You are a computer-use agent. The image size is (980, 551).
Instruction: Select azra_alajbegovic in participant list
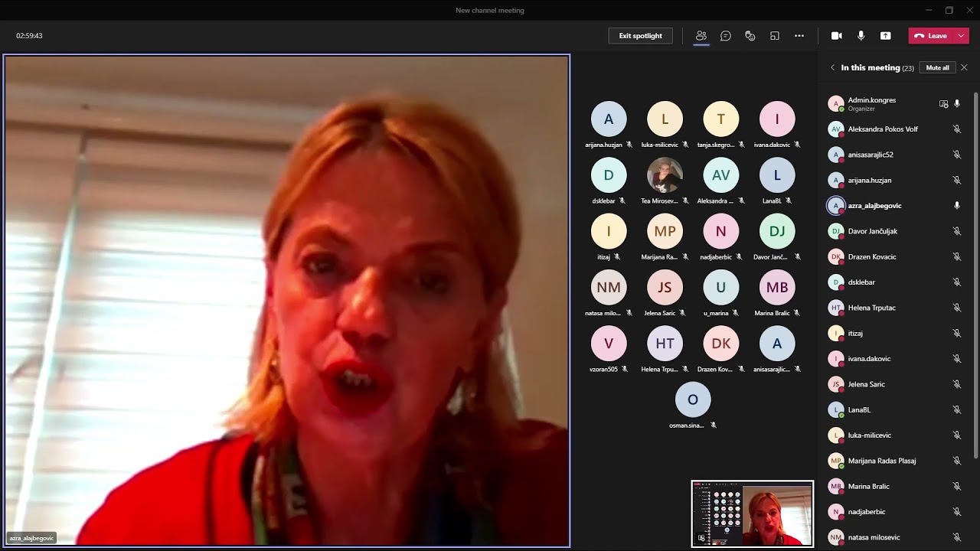click(896, 206)
